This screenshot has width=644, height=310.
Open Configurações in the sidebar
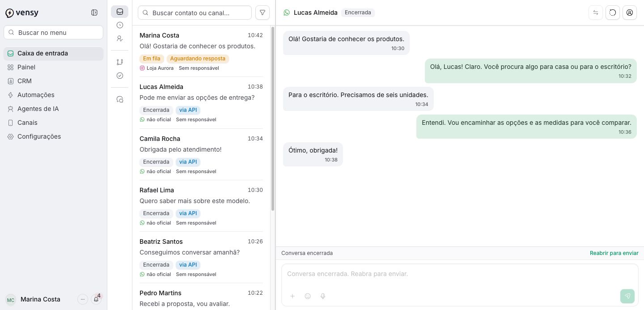[x=54, y=136]
